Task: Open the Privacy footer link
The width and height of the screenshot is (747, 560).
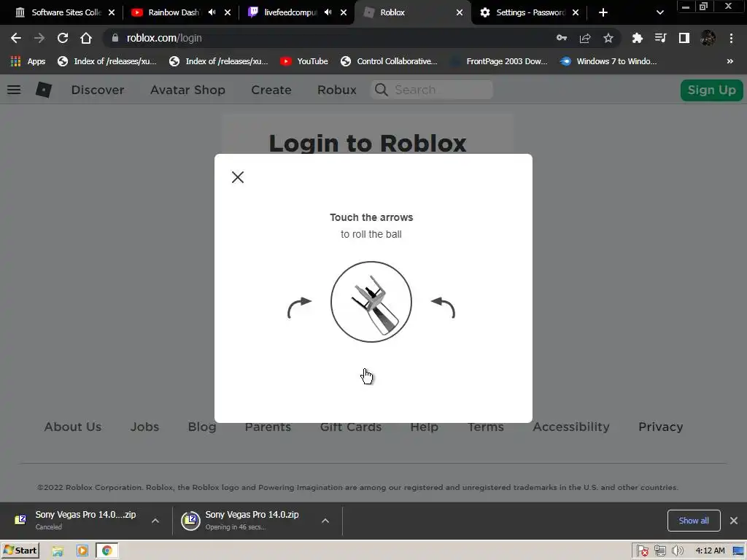Action: (x=661, y=427)
